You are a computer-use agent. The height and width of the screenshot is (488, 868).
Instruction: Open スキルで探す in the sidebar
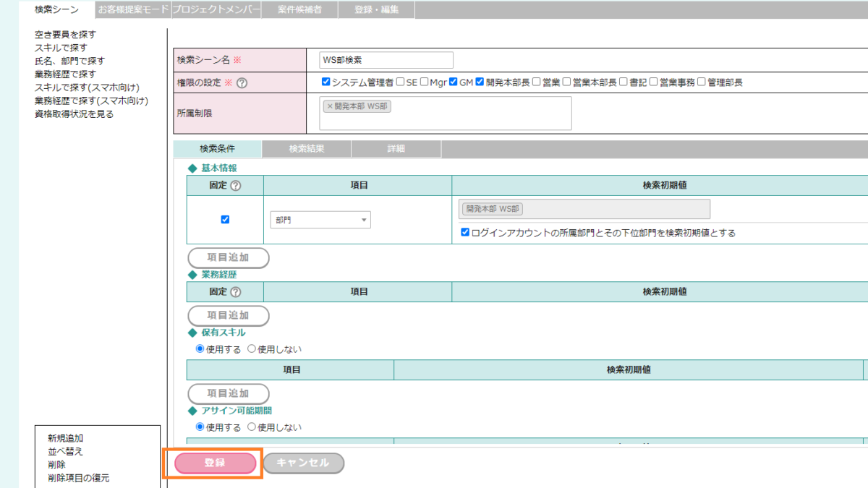(61, 48)
